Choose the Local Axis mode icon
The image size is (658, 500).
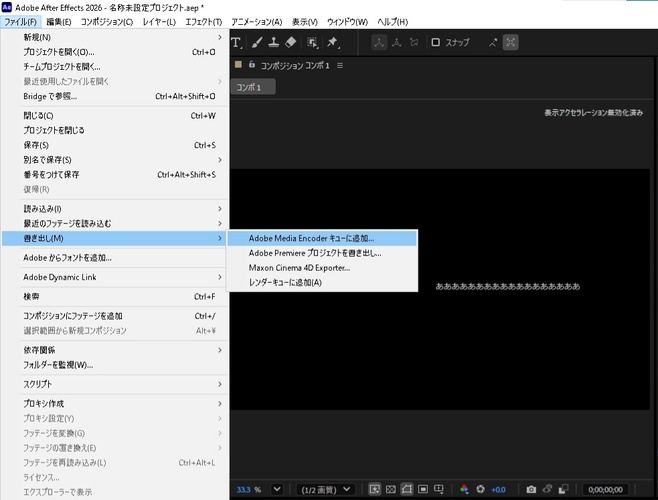click(x=379, y=42)
